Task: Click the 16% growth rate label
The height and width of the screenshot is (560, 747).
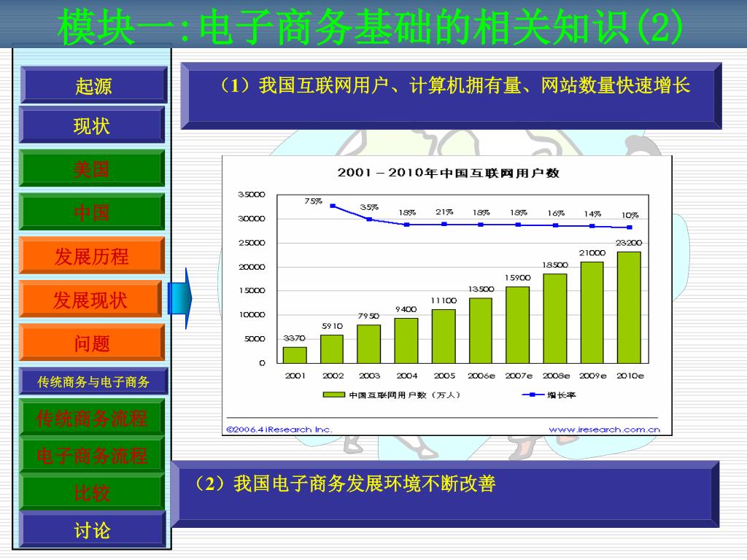Action: 556,214
